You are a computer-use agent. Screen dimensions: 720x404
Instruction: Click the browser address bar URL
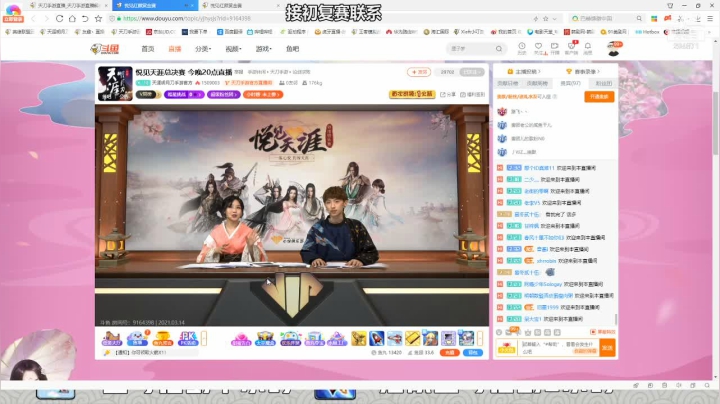click(186, 19)
